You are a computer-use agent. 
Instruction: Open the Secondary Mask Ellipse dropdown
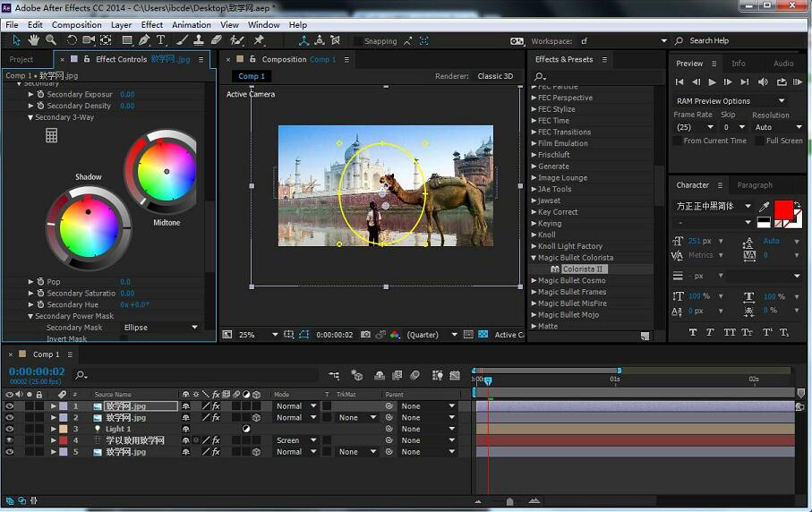(161, 328)
